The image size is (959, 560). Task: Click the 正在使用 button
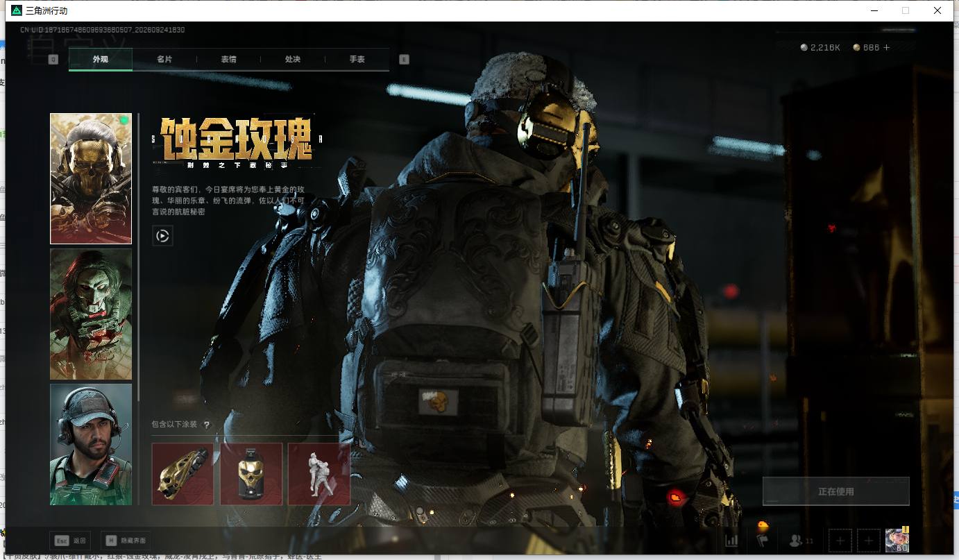point(835,491)
